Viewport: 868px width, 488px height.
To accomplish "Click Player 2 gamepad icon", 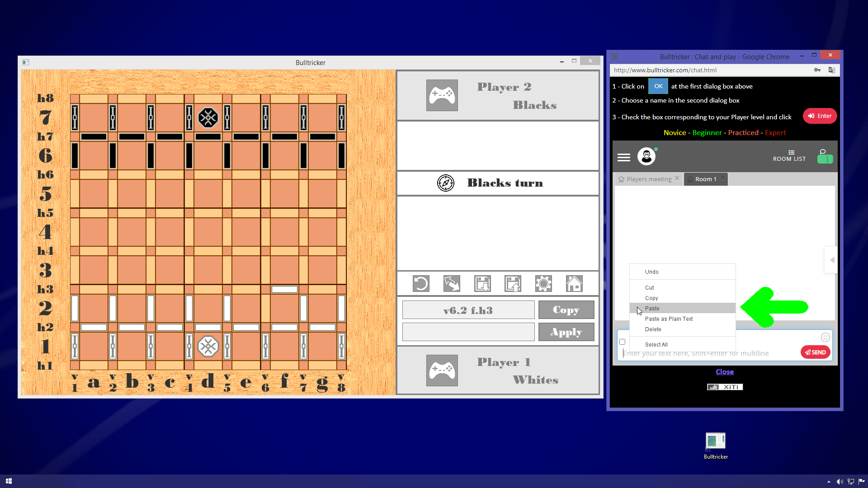I will pyautogui.click(x=442, y=95).
